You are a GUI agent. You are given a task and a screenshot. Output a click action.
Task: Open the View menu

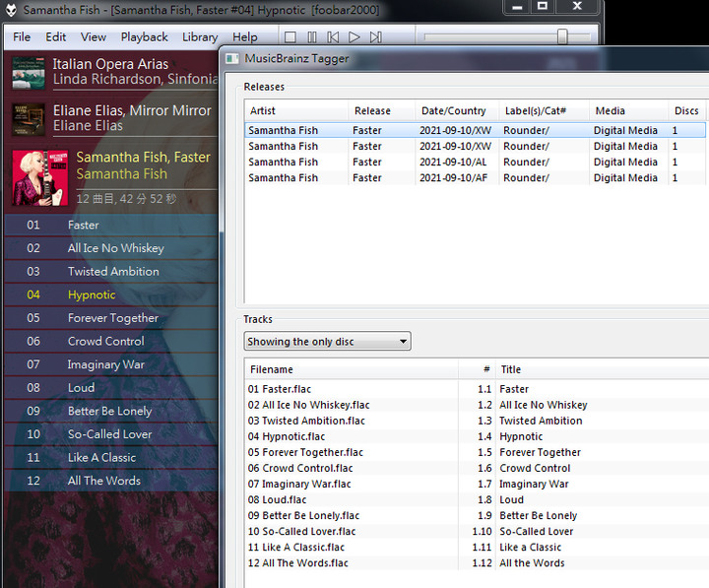click(94, 37)
